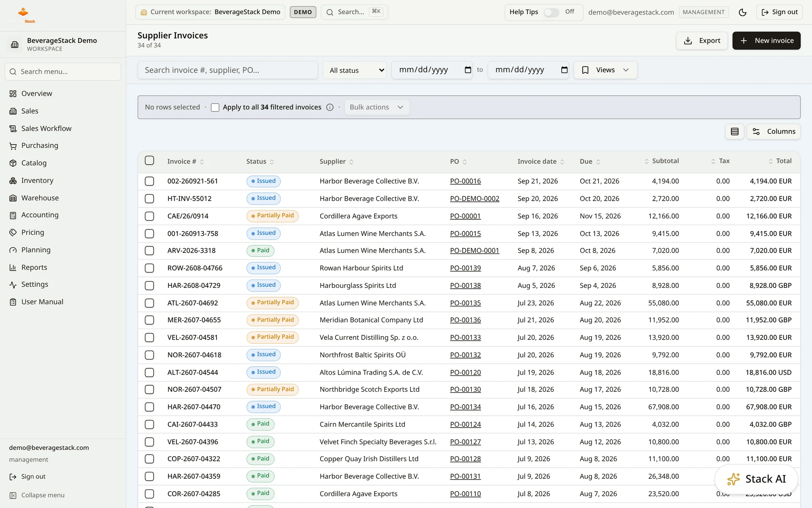The width and height of the screenshot is (812, 508).
Task: Click the info icon beside filtered invoices
Action: [x=330, y=108]
